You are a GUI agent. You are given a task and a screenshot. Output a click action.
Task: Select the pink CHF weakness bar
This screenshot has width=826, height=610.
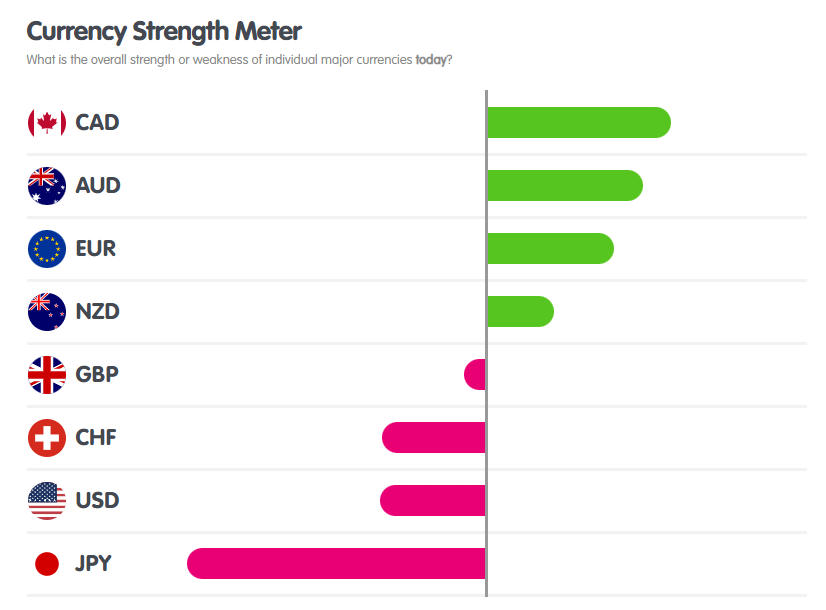coord(434,437)
